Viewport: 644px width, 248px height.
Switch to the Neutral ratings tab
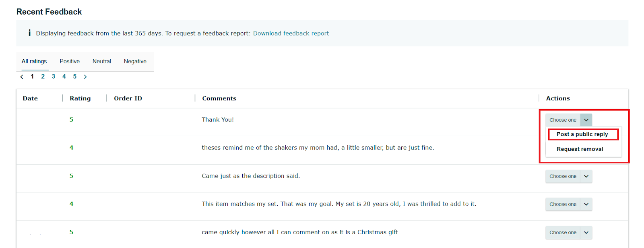(101, 61)
